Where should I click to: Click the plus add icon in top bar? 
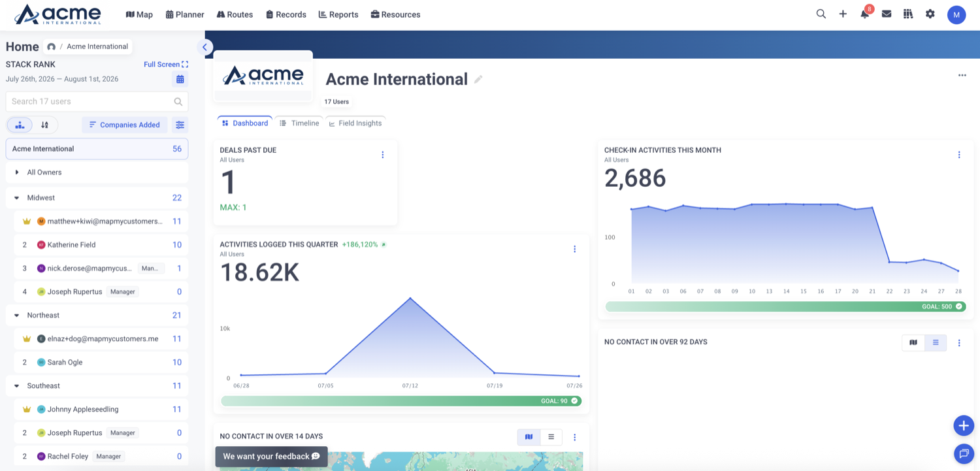click(x=843, y=14)
